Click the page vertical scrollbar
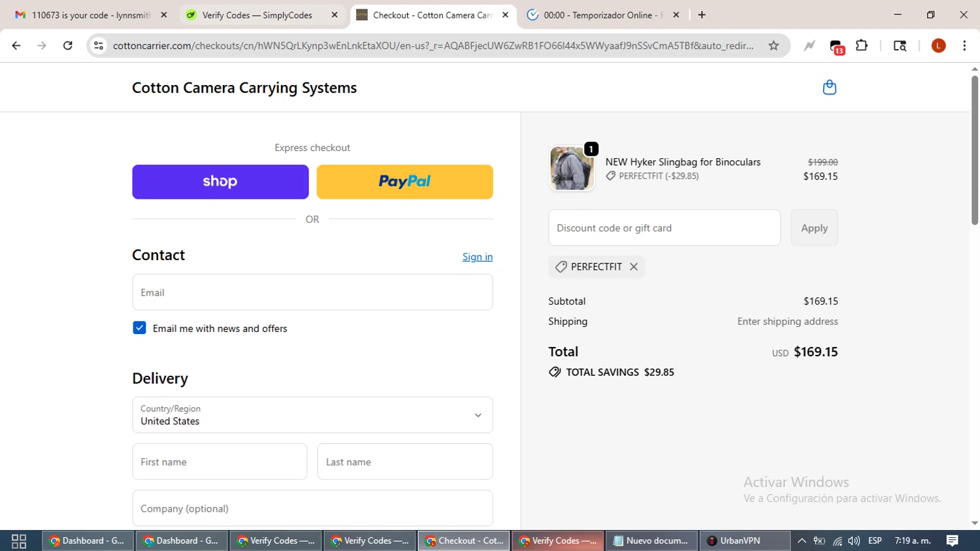Viewport: 980px width, 551px height. click(974, 150)
